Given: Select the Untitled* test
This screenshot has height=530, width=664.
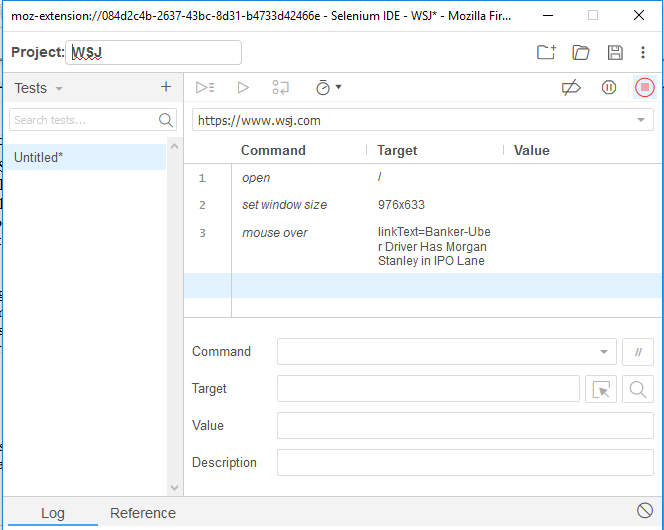Looking at the screenshot, I should point(85,157).
